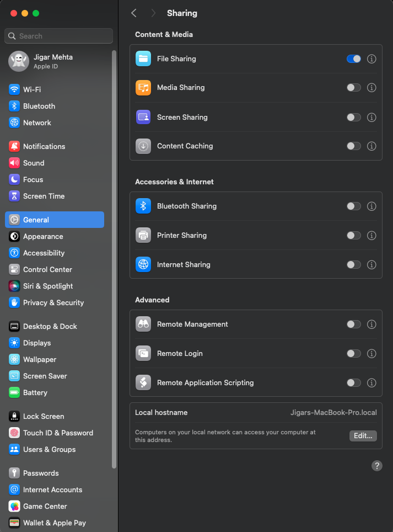Enable the Bluetooth Sharing switch

pyautogui.click(x=354, y=206)
